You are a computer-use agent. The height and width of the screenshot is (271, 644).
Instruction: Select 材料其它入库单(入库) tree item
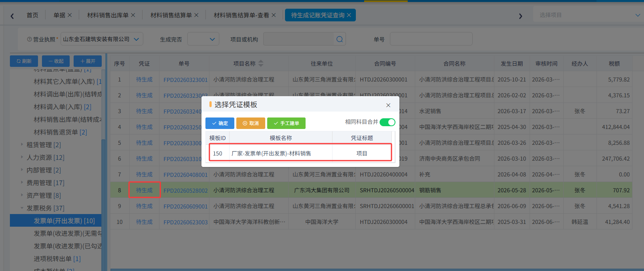(67, 81)
